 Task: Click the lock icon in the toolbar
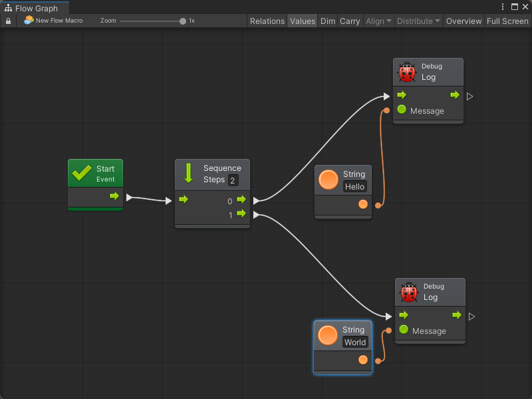tap(9, 21)
